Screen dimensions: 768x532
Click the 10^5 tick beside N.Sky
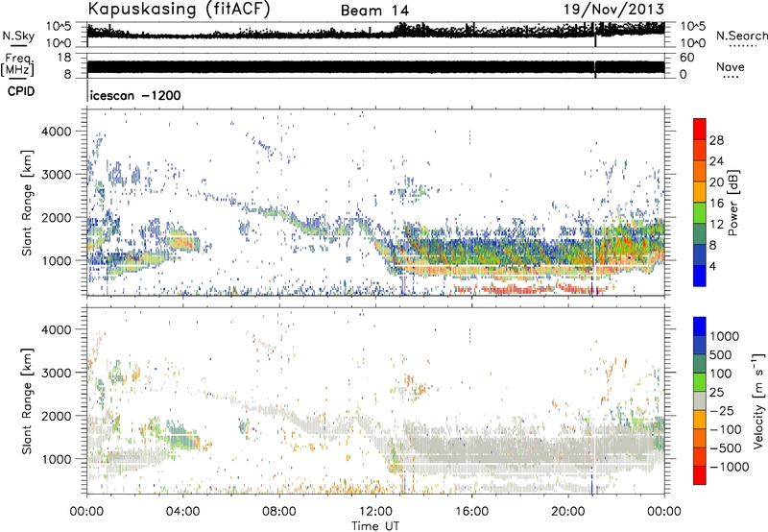click(x=59, y=27)
